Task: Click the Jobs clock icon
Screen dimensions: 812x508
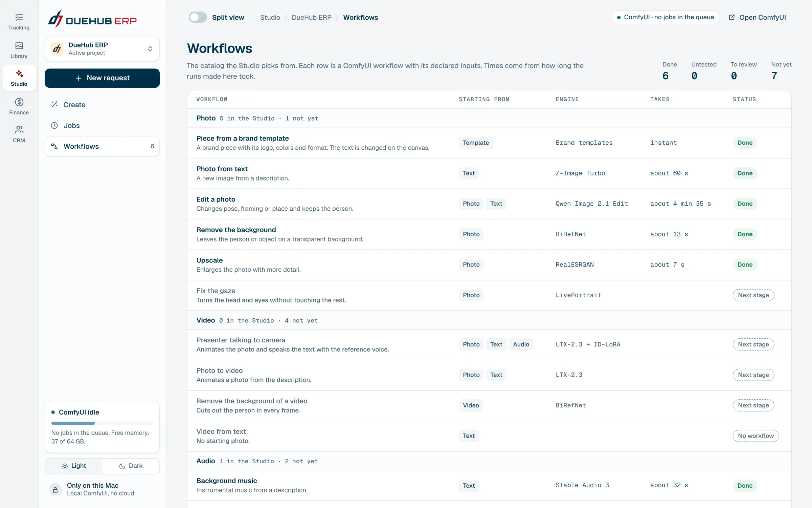Action: (x=54, y=125)
